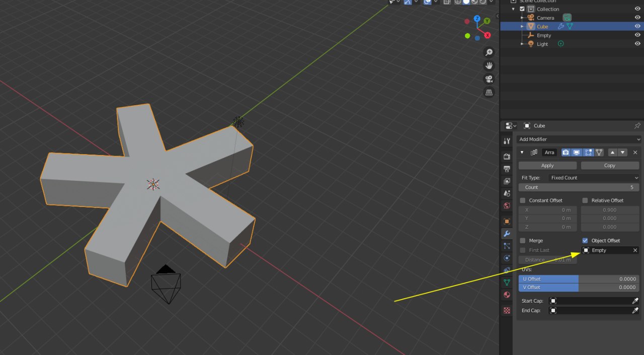Click the red X axis gizmo ball
The width and height of the screenshot is (644, 355).
click(x=487, y=35)
